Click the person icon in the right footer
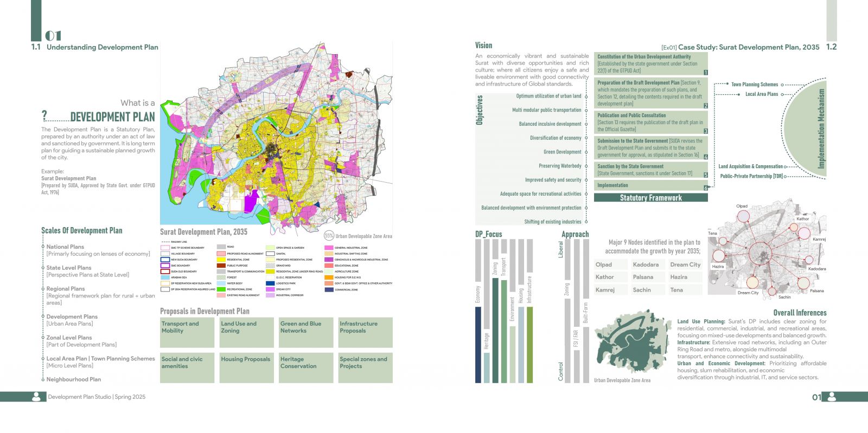 (831, 397)
